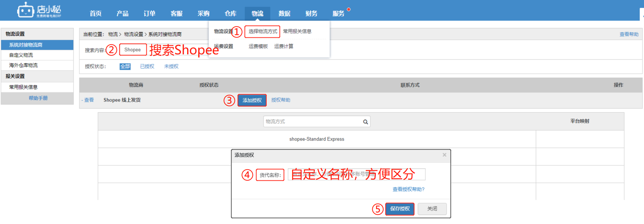Choose 运费计算 in the dropdown menu
This screenshot has width=644, height=224.
[284, 46]
